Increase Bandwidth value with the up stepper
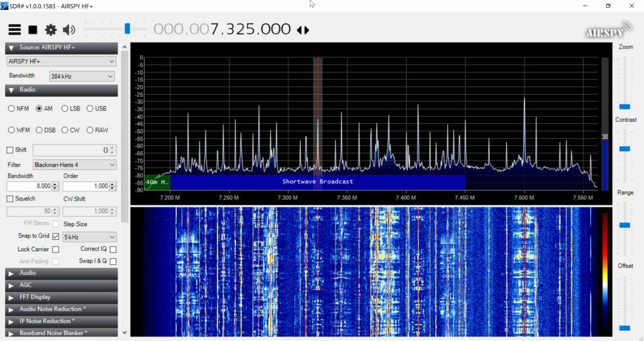Viewport: 644px width, 341px height. tap(55, 184)
